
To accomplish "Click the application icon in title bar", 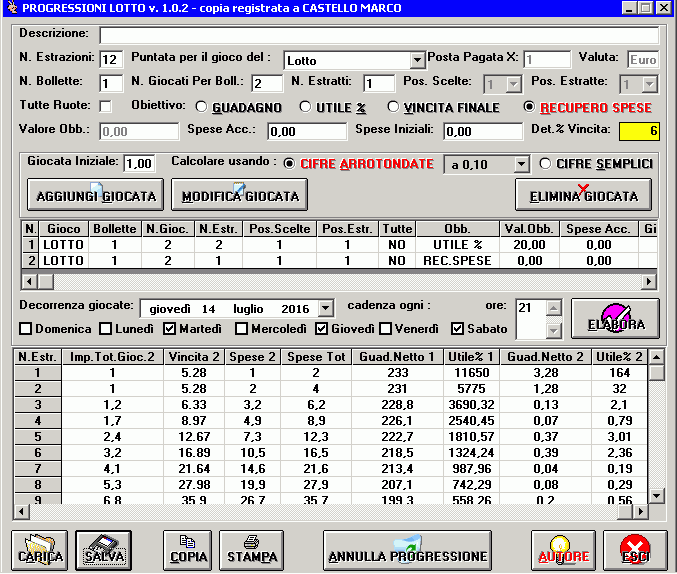I will tap(12, 8).
